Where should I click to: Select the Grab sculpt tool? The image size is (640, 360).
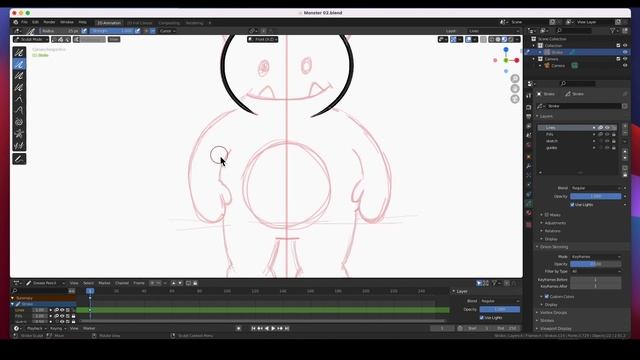19,99
